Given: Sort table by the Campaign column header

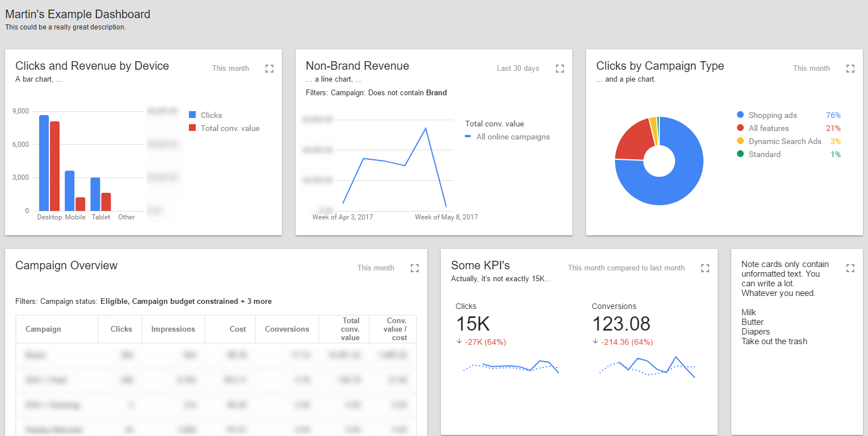Looking at the screenshot, I should point(44,329).
